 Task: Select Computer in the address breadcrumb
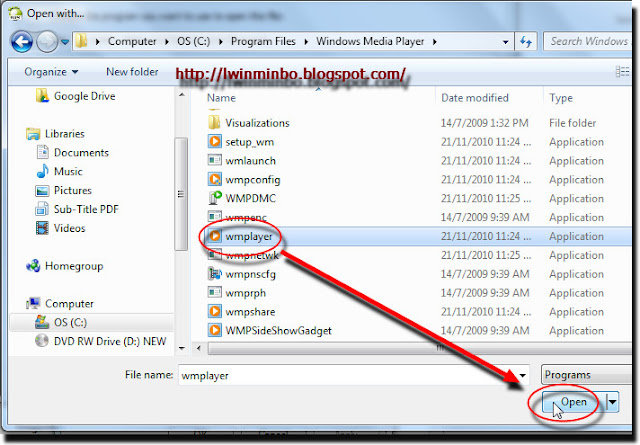tap(132, 41)
